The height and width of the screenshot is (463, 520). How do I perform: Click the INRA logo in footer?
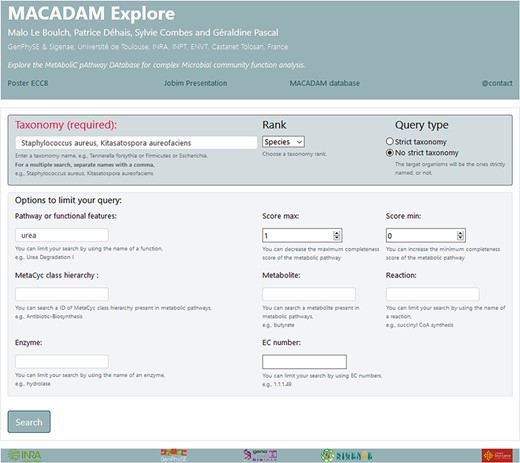[24, 455]
